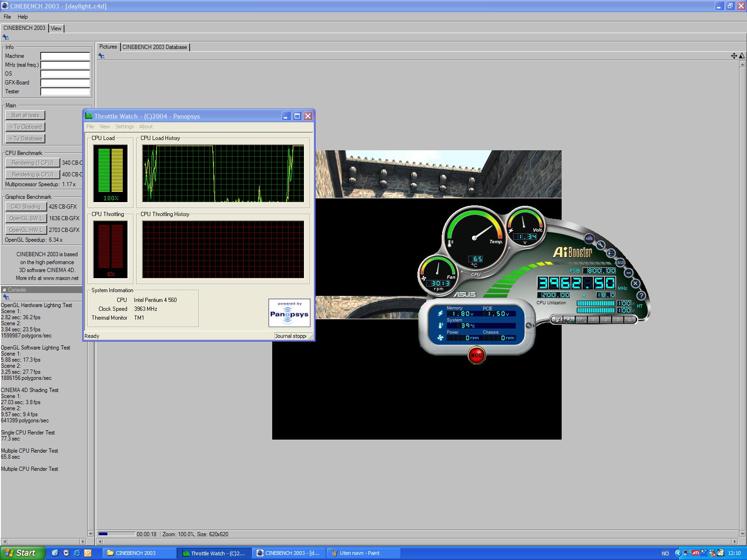This screenshot has width=747, height=560.
Task: Click Panopsys logo in Throttle Watch
Action: (x=289, y=313)
